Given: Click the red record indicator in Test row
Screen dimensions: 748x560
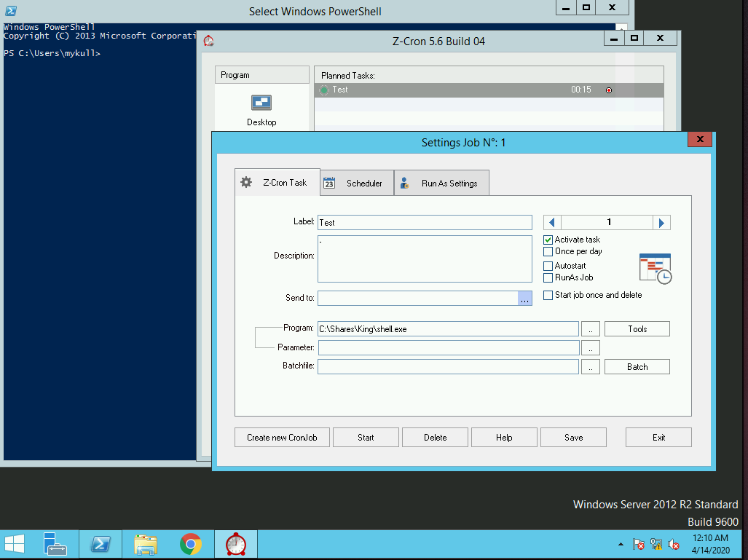Looking at the screenshot, I should [x=609, y=90].
